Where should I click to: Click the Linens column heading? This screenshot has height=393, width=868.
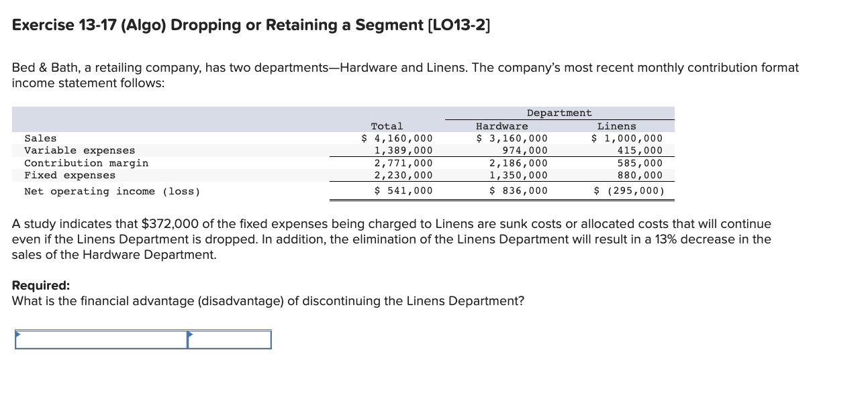coord(616,125)
